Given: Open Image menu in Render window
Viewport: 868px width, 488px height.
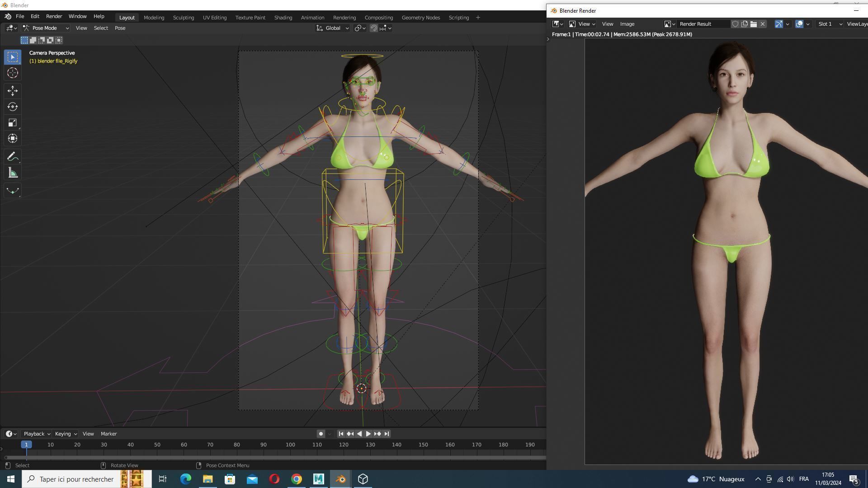Looking at the screenshot, I should (627, 24).
